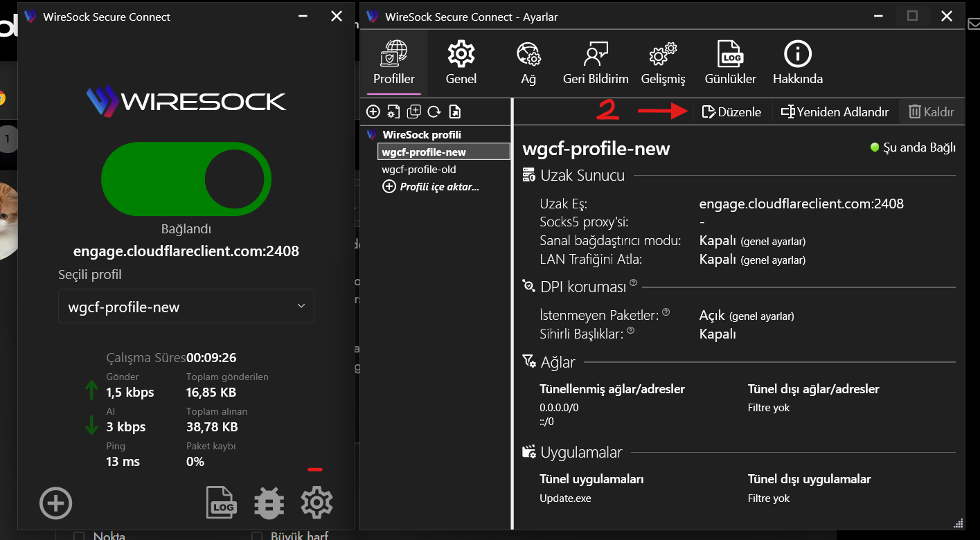The height and width of the screenshot is (540, 980).
Task: Click the Tünellenmiş ağlar/adresler heading
Action: click(x=612, y=389)
